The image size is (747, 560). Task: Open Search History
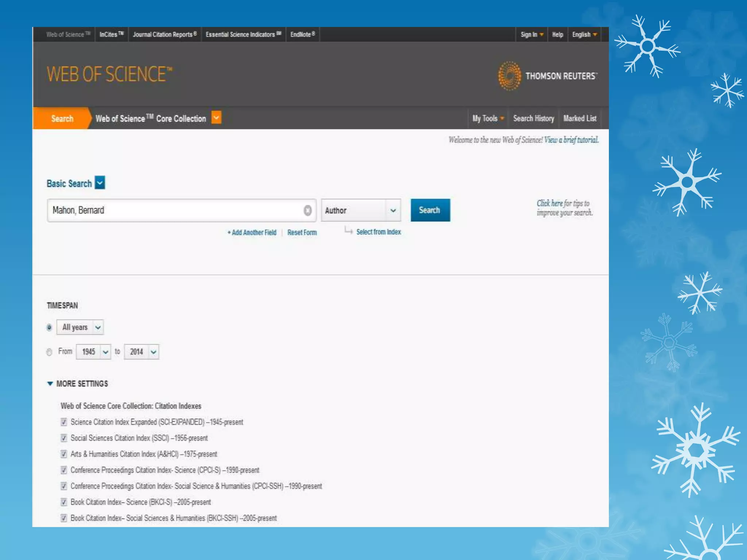(x=533, y=118)
